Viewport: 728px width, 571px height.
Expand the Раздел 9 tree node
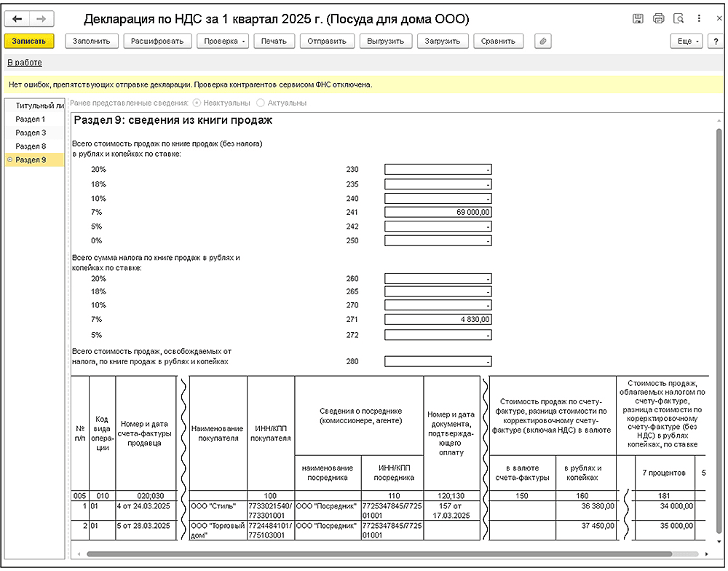pos(9,160)
